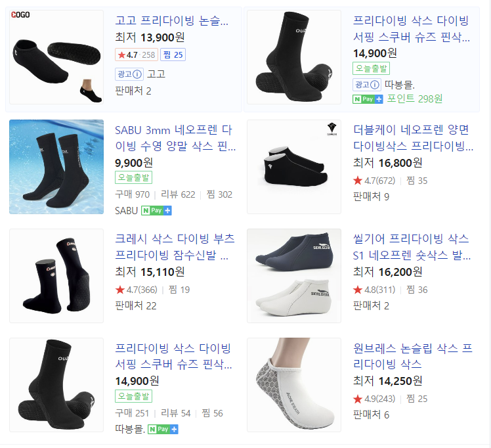Viewport: 491px width, 448px height.
Task: Click the SABU socks underwater thumbnail
Action: [56, 167]
